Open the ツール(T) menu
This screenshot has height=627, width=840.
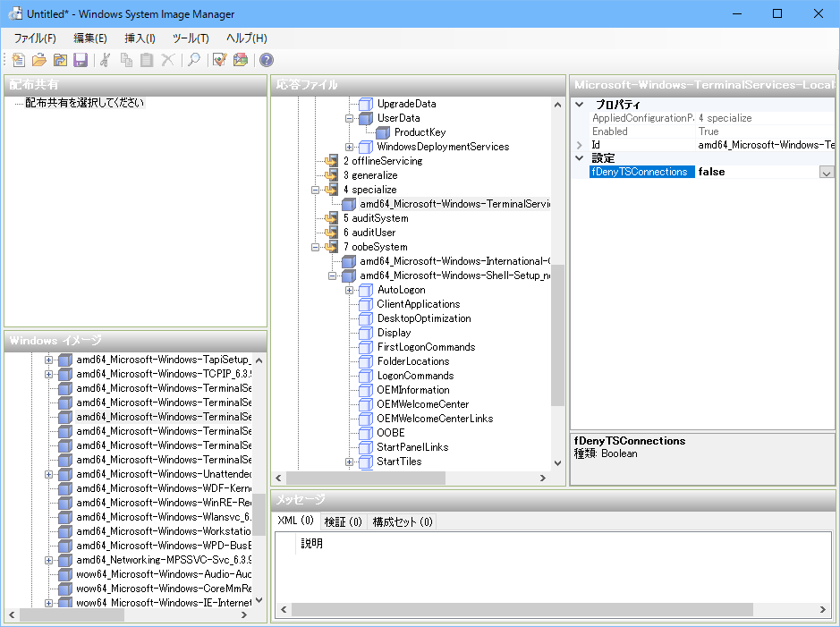tap(191, 38)
